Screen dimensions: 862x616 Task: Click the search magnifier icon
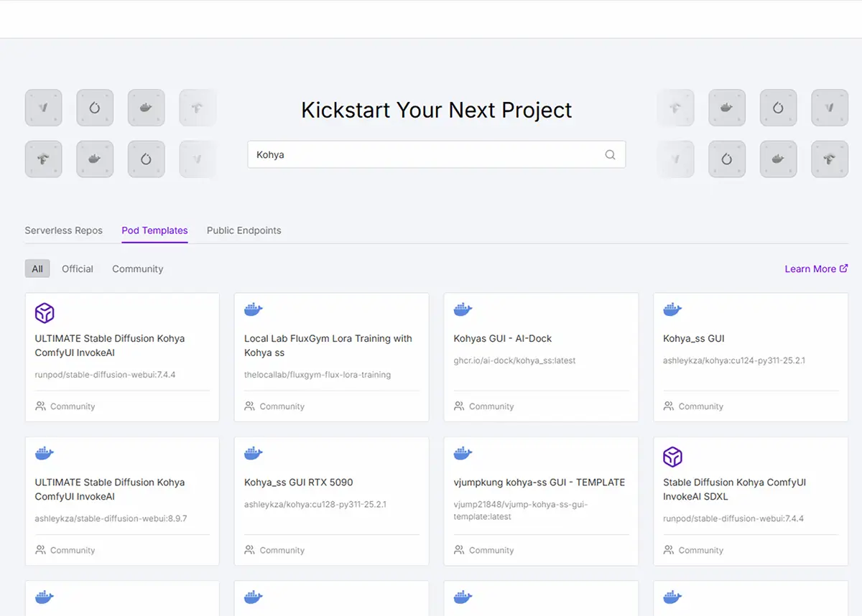[x=610, y=154]
